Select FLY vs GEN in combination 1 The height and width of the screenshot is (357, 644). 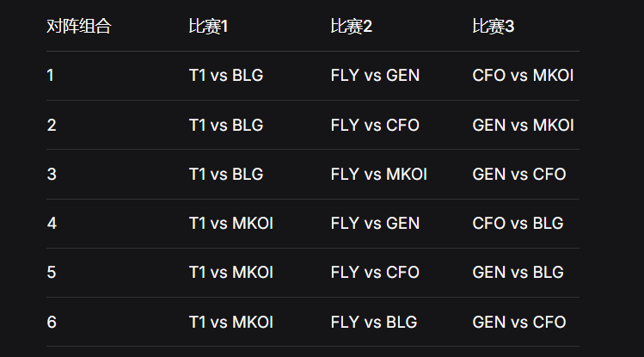click(375, 76)
